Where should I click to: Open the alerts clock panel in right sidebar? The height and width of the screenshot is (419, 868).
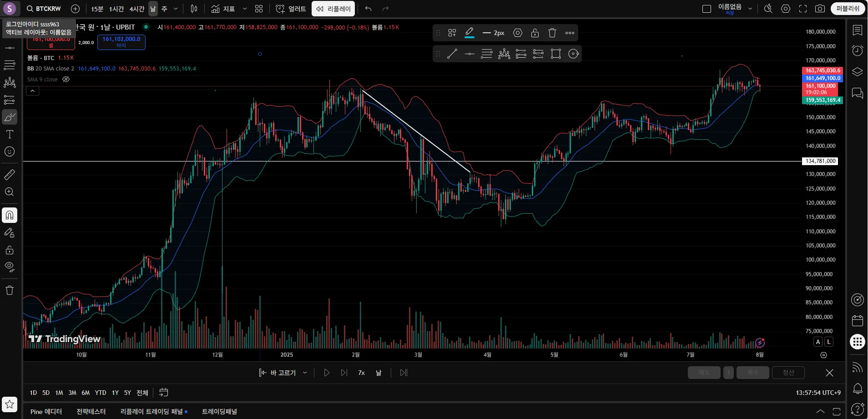[857, 50]
